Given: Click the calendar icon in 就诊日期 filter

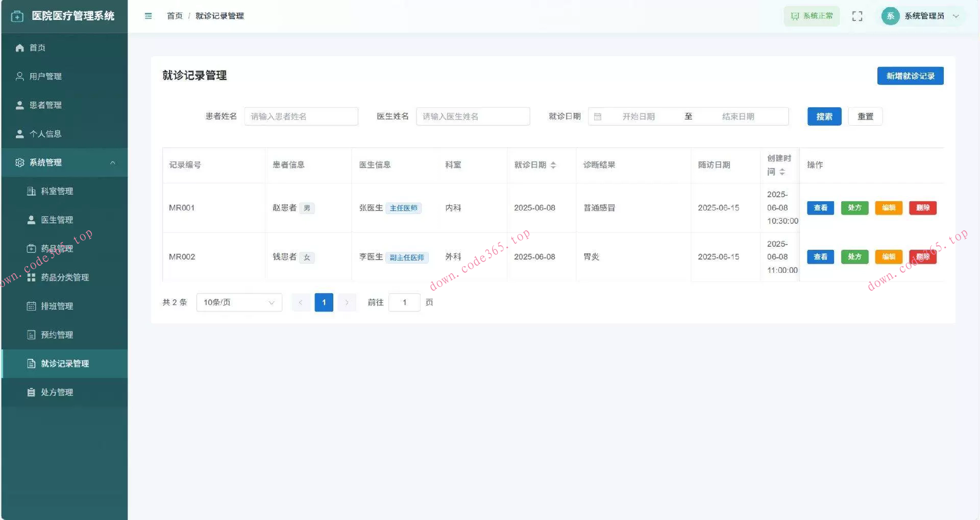Looking at the screenshot, I should [598, 116].
